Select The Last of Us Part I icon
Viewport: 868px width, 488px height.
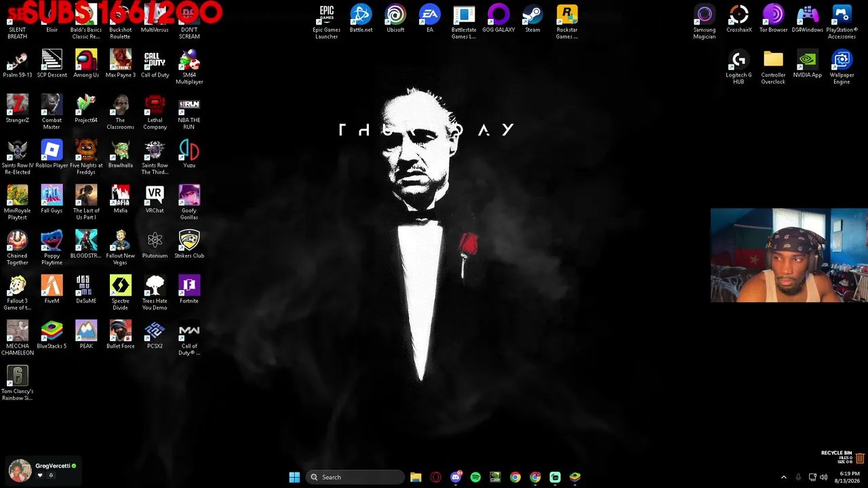86,203
